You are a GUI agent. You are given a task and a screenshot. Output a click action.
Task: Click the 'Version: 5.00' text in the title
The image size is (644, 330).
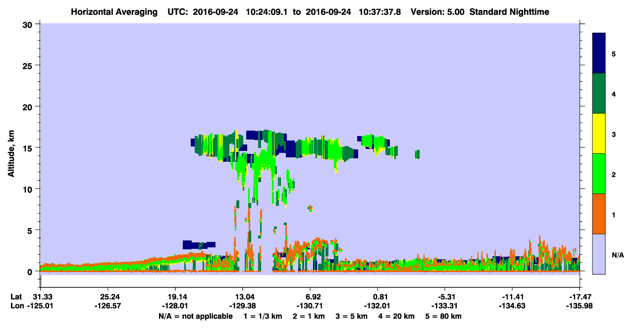pos(437,11)
